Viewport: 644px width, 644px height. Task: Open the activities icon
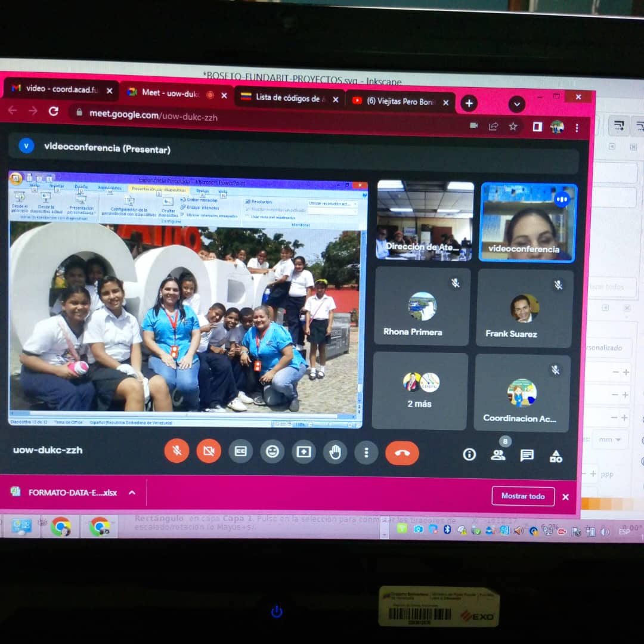point(556,456)
